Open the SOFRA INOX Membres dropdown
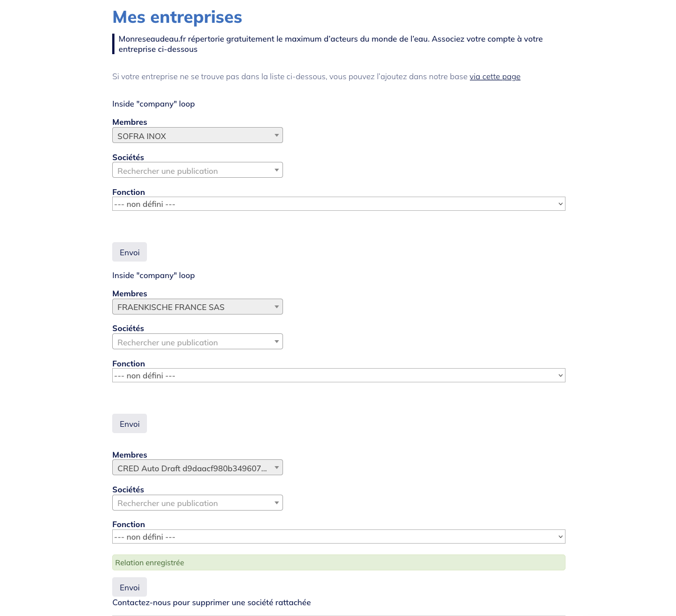Viewport: 676px width, 616px height. [x=198, y=136]
